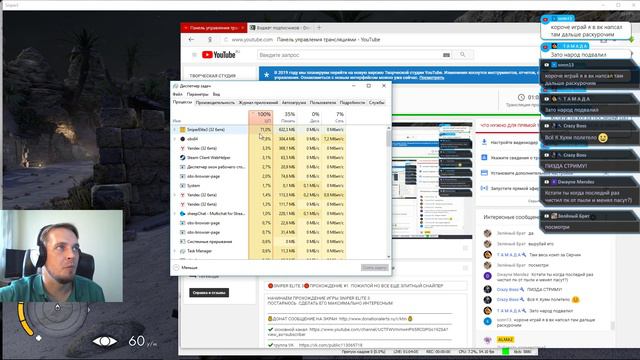Viewport: 640px width, 360px height.
Task: Open the Файл menu in Task Manager
Action: click(x=178, y=94)
